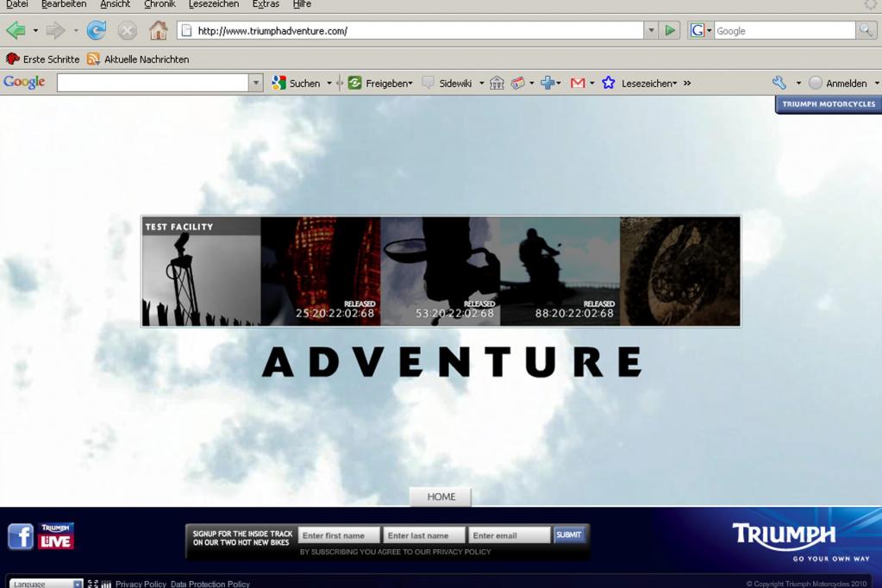Click the Google toolbar logo
The width and height of the screenshot is (882, 588).
pos(24,82)
